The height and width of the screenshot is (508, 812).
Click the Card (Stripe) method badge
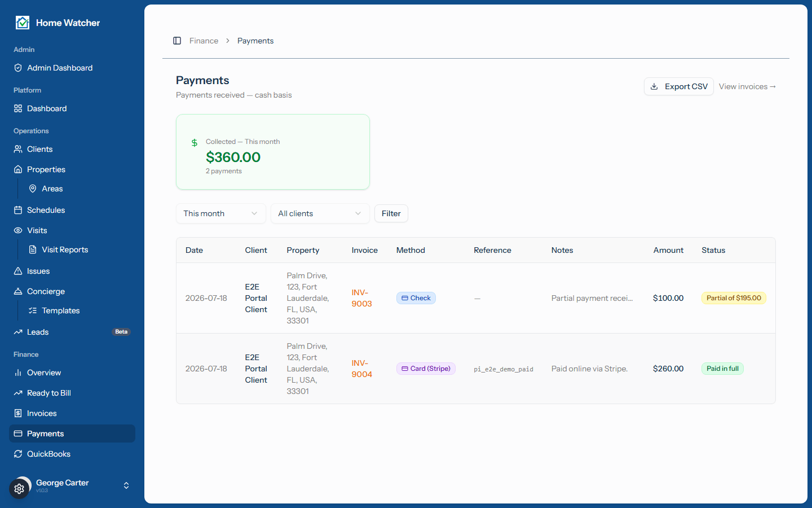426,369
